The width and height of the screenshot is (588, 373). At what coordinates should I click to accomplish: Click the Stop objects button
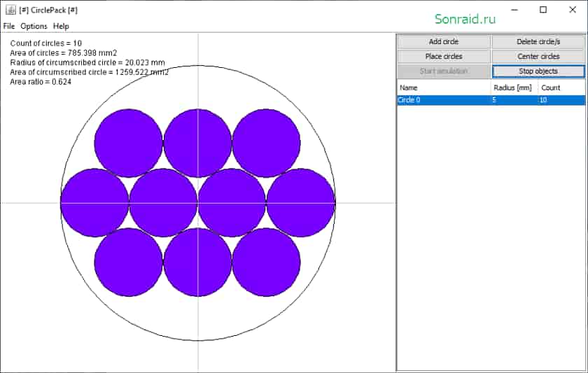coord(538,71)
